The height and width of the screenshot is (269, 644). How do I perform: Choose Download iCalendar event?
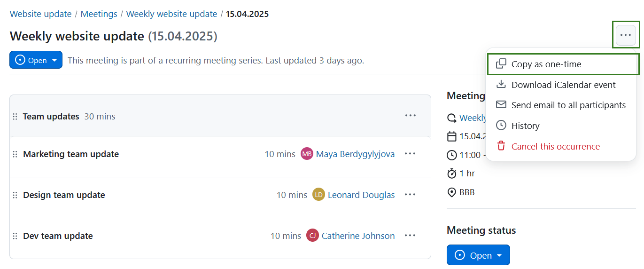point(563,85)
